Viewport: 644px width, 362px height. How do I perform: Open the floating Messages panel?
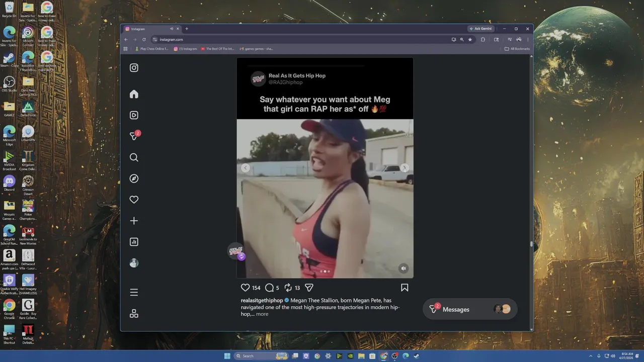click(x=470, y=309)
